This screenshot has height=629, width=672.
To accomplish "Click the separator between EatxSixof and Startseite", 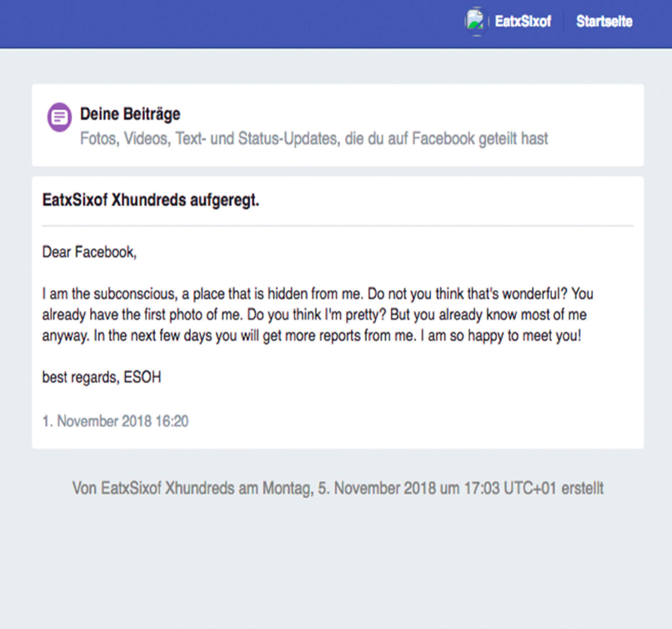I will tap(563, 22).
